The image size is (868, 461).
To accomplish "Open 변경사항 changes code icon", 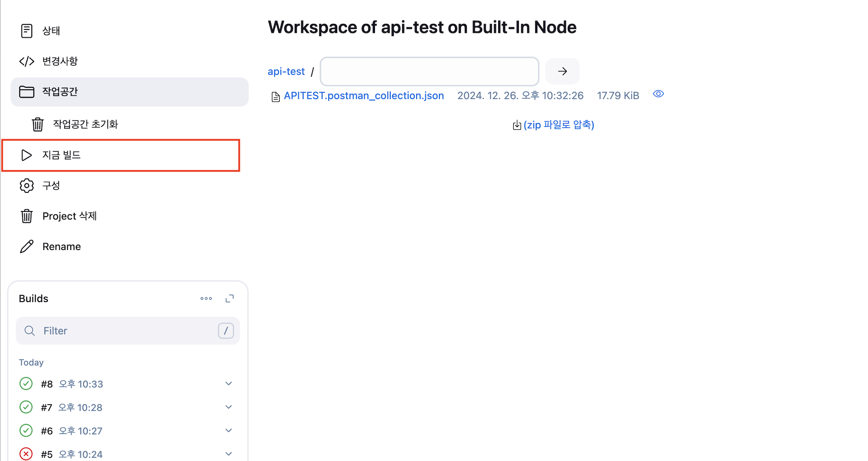I will [26, 61].
